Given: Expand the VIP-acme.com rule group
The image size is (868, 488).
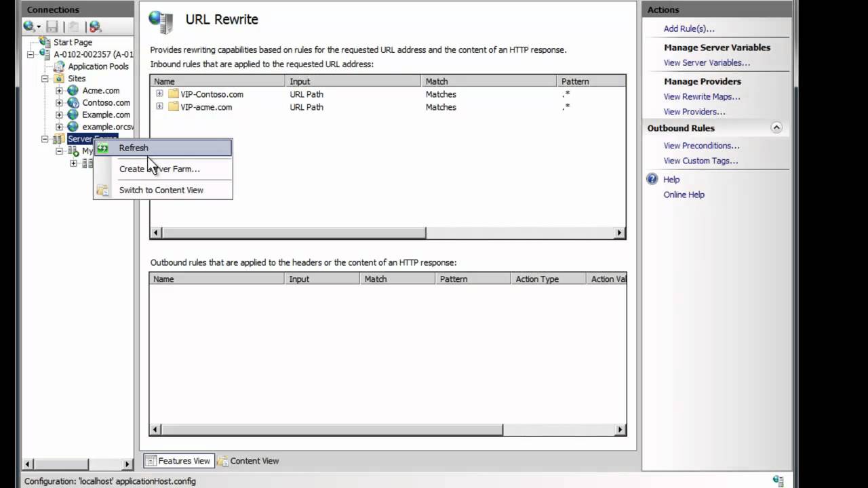Looking at the screenshot, I should 159,106.
